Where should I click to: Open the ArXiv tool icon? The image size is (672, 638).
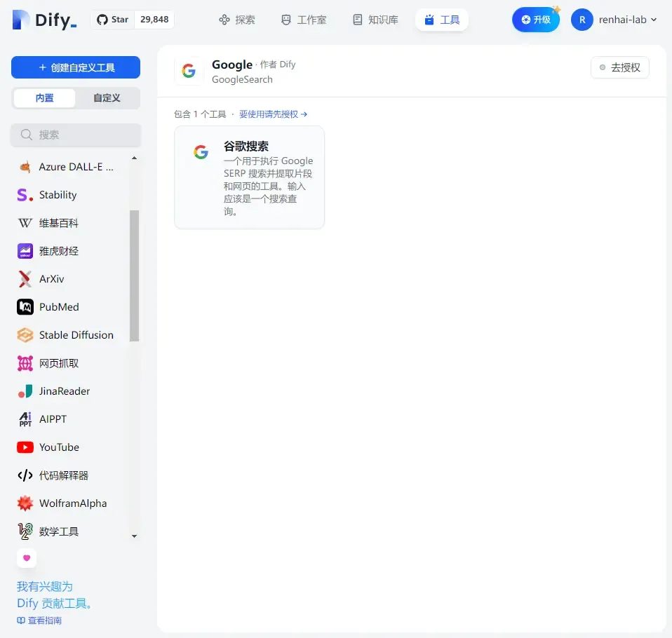(25, 279)
